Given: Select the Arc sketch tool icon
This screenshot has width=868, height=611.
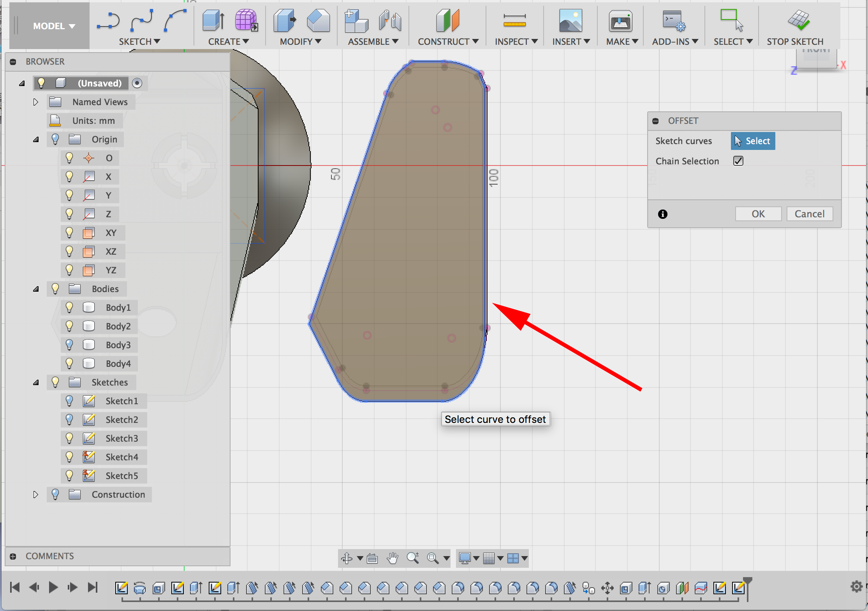Looking at the screenshot, I should pyautogui.click(x=175, y=20).
